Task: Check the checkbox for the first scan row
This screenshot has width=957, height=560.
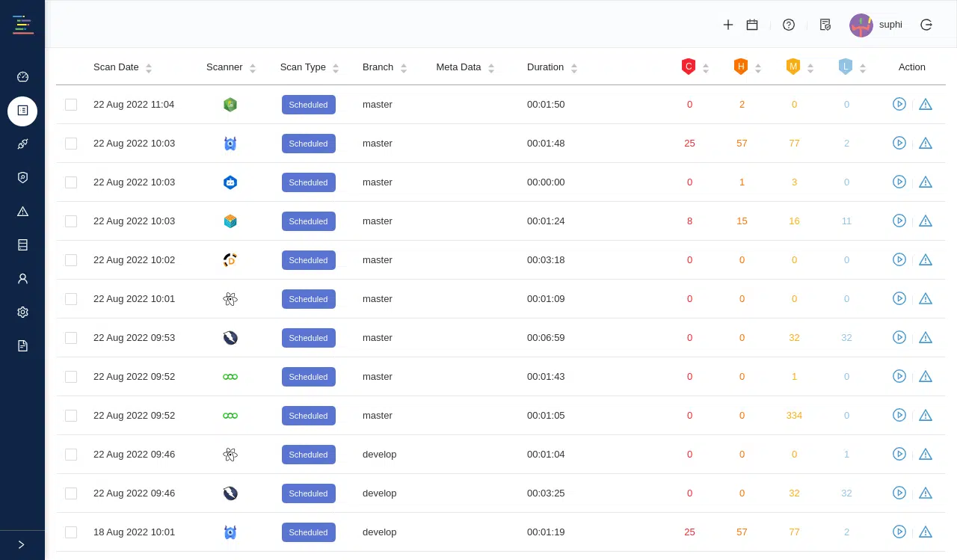Action: [71, 105]
